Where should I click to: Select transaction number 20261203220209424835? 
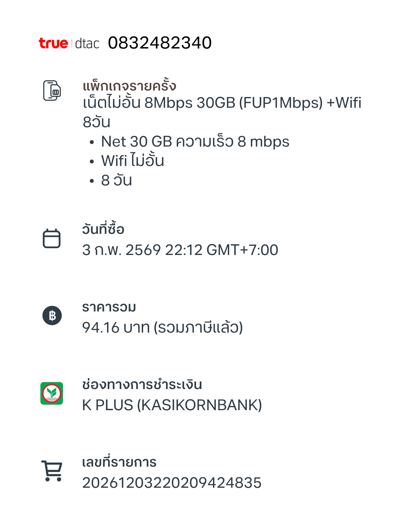[x=172, y=483]
